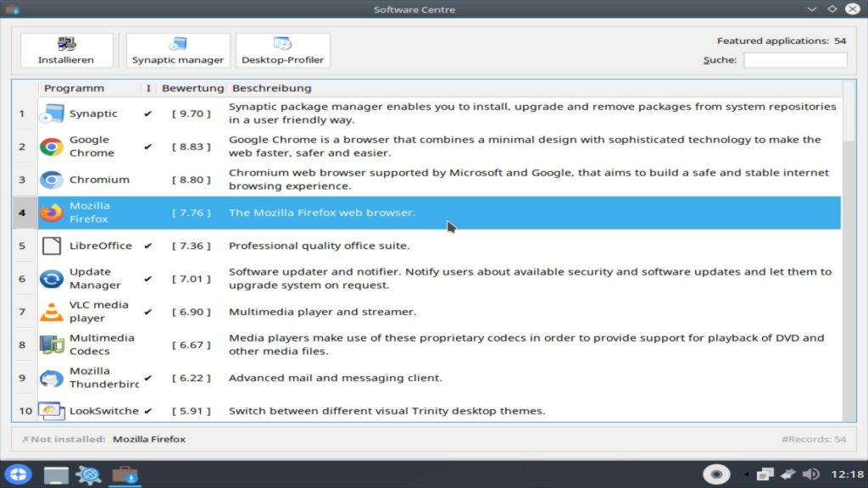Click the [ 7.01 ] rating value

(x=191, y=279)
